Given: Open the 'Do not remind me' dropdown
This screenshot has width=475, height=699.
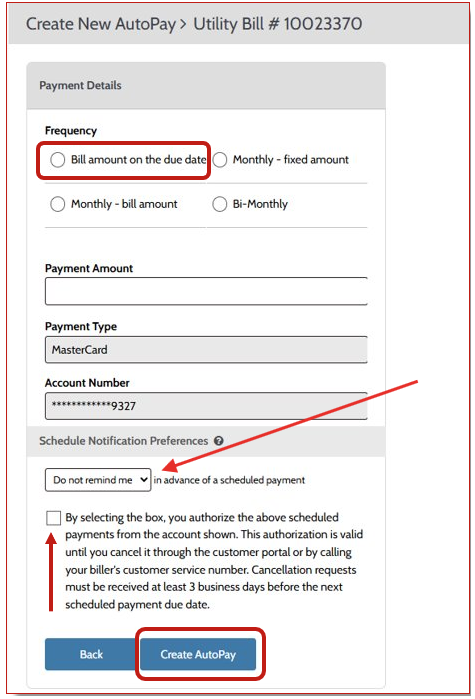Looking at the screenshot, I should (x=98, y=480).
